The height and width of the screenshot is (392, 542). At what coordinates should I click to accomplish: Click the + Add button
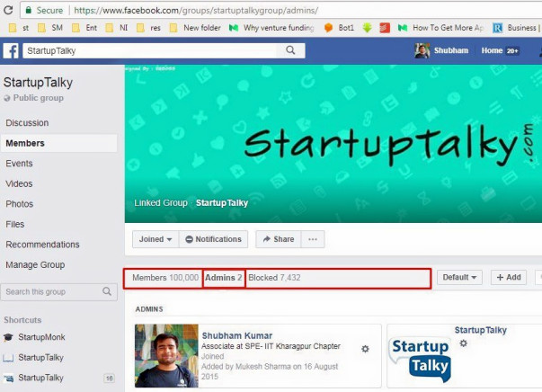pos(509,277)
